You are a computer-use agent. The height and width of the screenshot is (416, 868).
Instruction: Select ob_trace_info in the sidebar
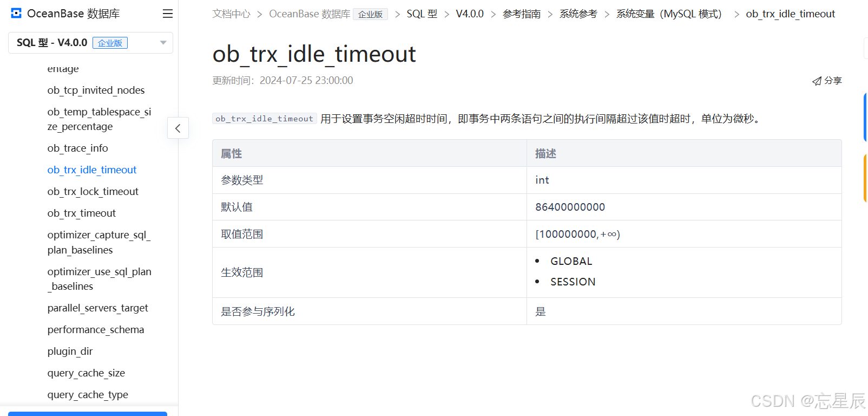[77, 148]
